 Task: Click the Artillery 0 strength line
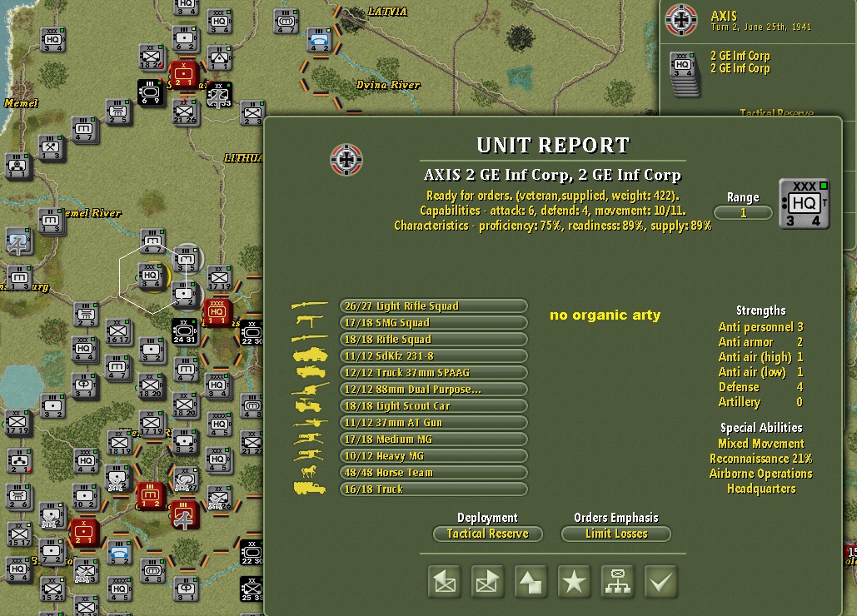pos(760,402)
